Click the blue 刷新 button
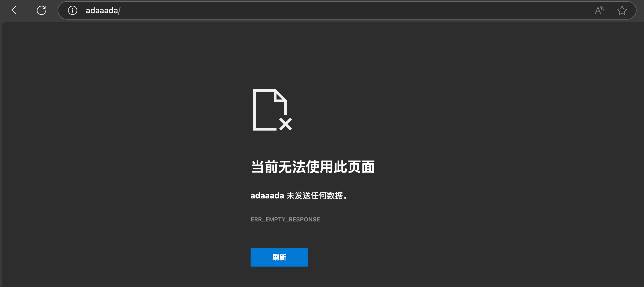Image resolution: width=644 pixels, height=287 pixels. tap(279, 257)
